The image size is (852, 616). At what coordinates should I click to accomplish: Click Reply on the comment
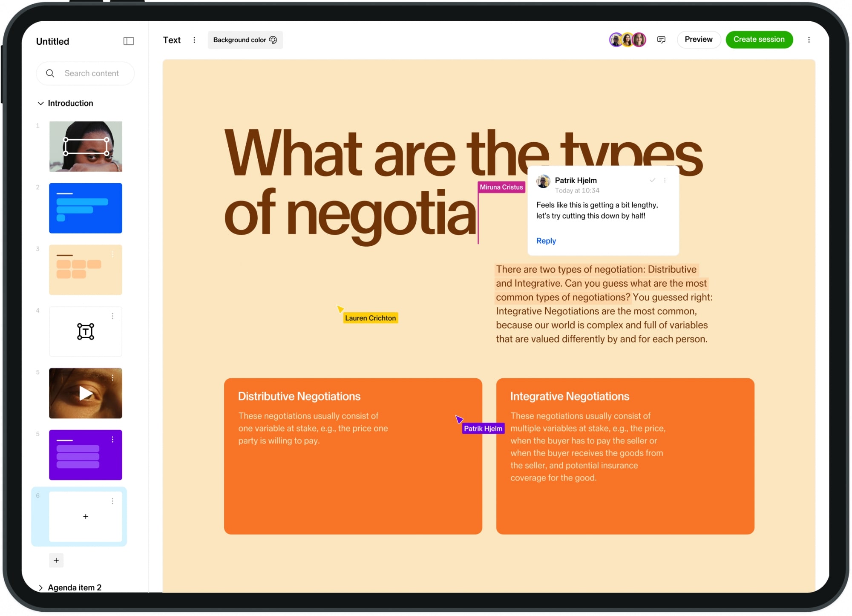546,241
